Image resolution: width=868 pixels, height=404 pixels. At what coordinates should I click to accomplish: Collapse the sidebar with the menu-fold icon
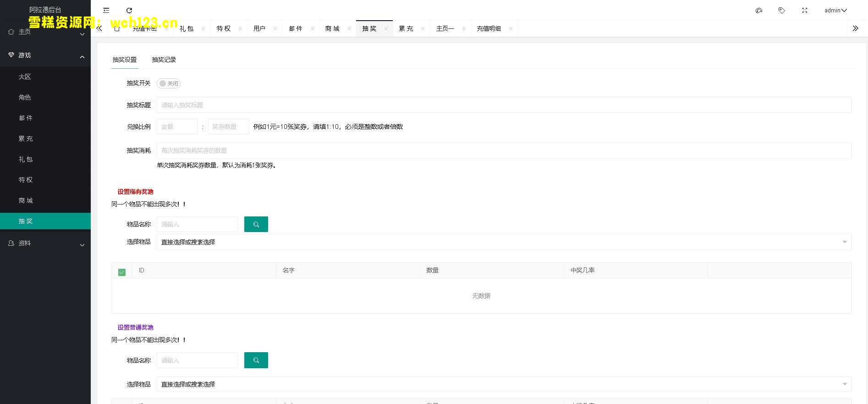tap(106, 10)
